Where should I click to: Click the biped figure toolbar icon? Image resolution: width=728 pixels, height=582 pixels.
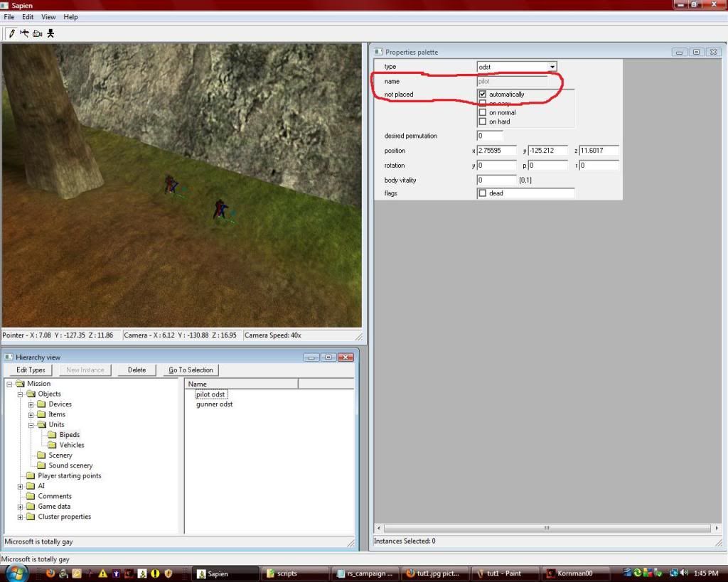pos(50,33)
